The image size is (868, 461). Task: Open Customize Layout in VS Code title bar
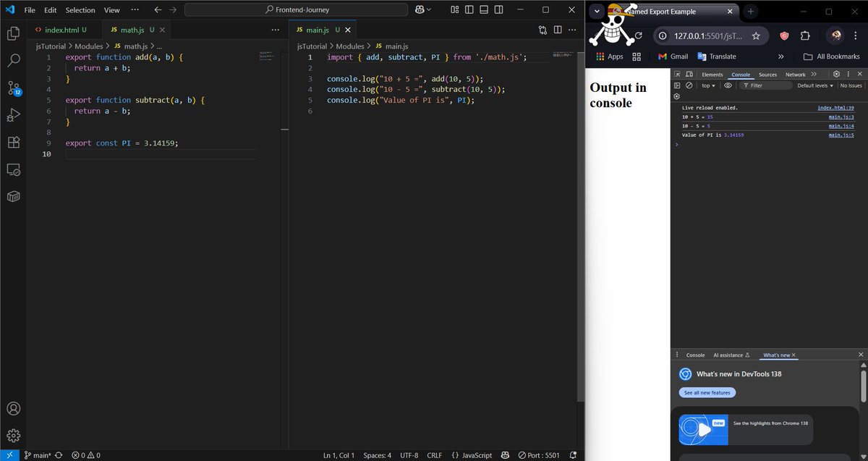455,10
